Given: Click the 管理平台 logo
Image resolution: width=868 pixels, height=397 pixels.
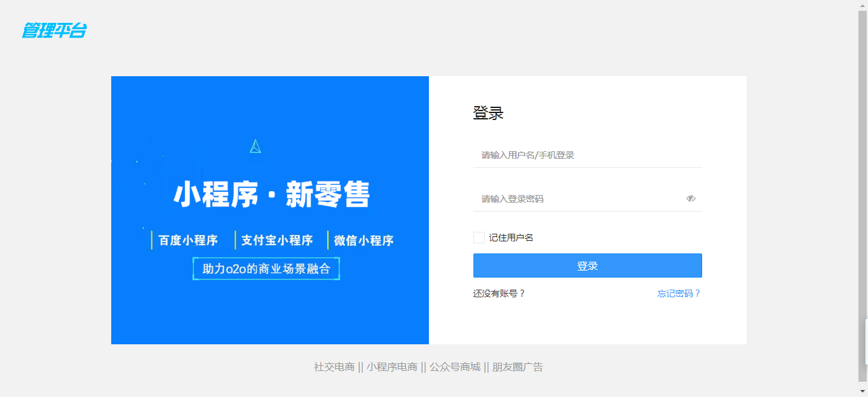Looking at the screenshot, I should (x=54, y=30).
